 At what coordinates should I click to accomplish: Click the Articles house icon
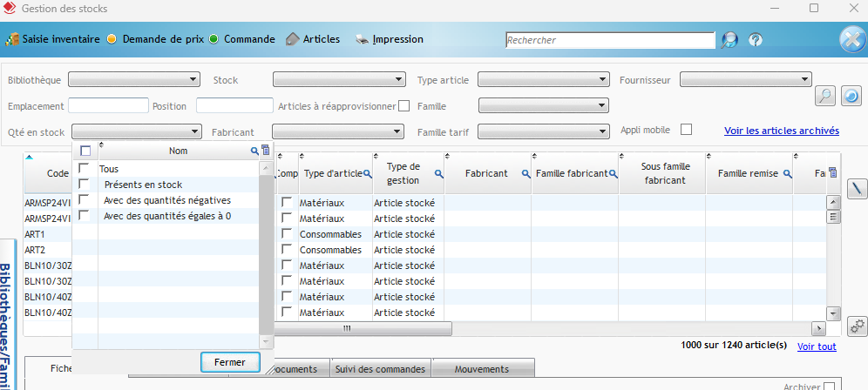pos(293,39)
